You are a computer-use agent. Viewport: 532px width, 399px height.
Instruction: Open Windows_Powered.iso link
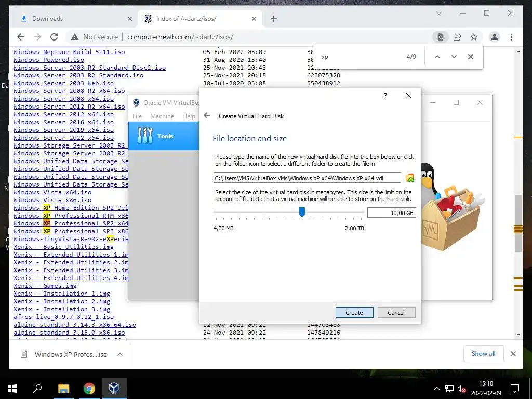(x=49, y=60)
